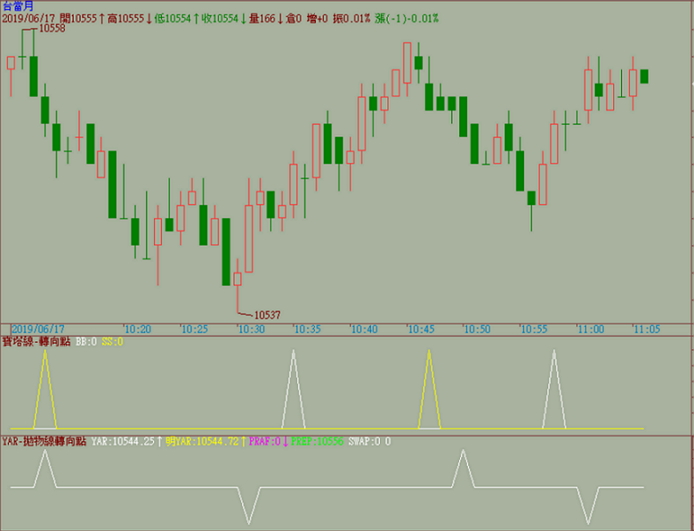Click the 2019/06/17 date on time axis
This screenshot has height=531, width=694.
pyautogui.click(x=38, y=329)
